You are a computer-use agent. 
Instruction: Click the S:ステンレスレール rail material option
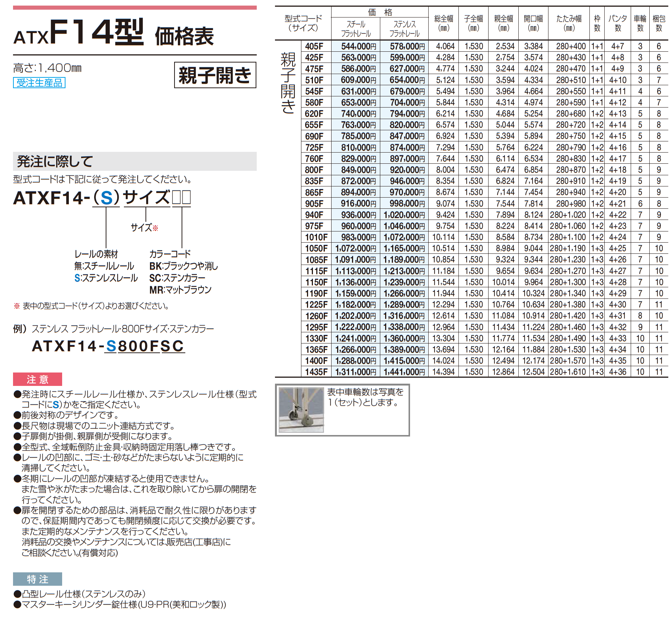(106, 278)
